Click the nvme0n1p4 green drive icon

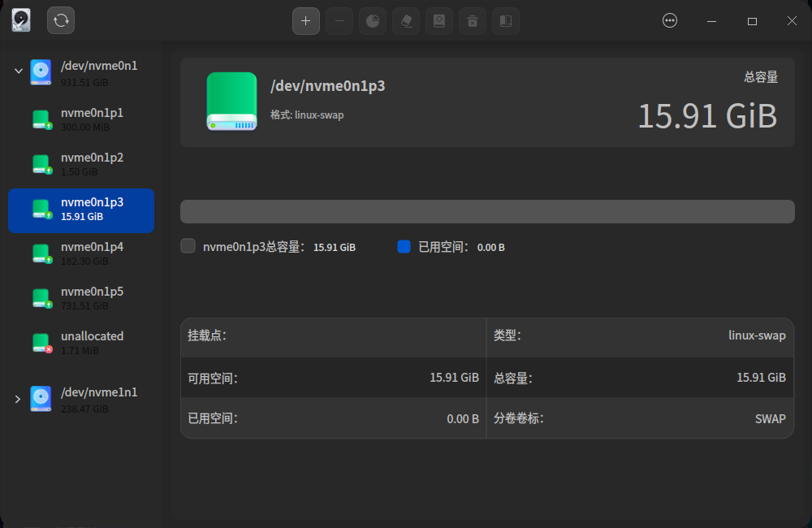tap(41, 254)
